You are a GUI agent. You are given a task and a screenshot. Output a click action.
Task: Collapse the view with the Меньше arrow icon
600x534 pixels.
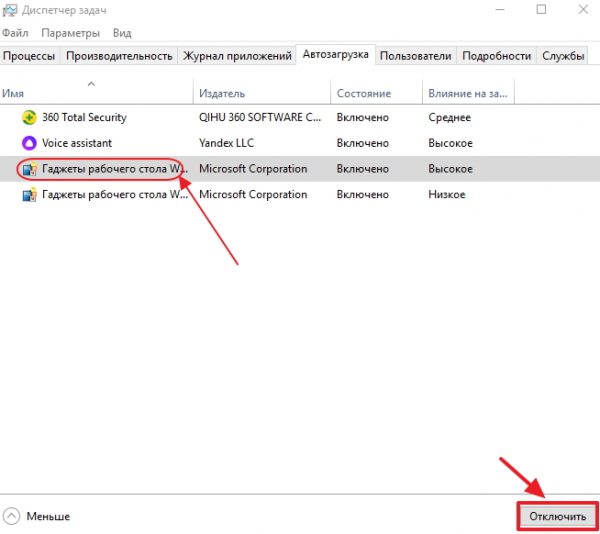coord(12,516)
